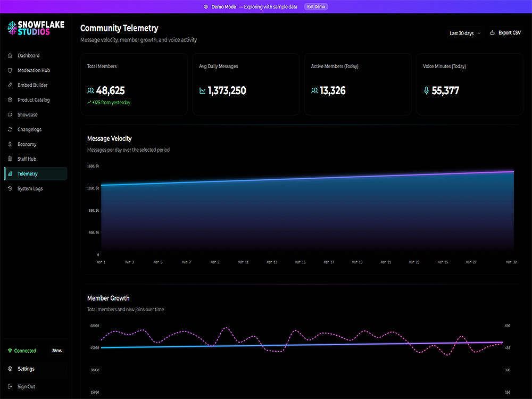Open Settings from the sidebar
Viewport: 532px width, 399px height.
[36, 369]
